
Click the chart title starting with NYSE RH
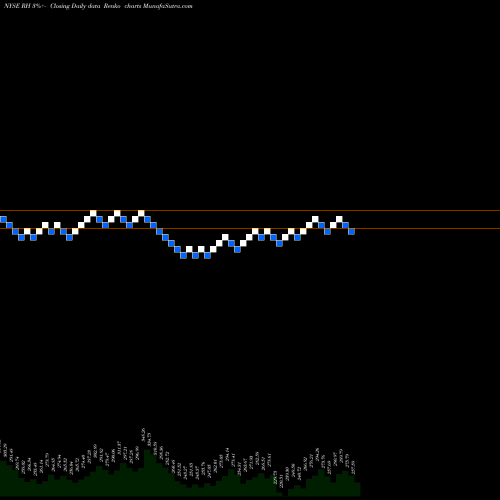coord(98,6)
